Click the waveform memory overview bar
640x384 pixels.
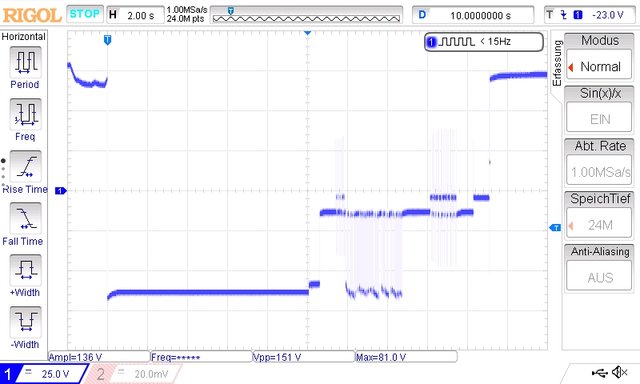306,15
